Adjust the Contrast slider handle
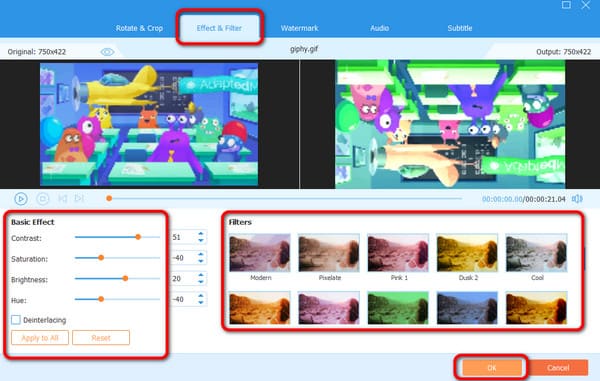The height and width of the screenshot is (381, 600). point(138,237)
